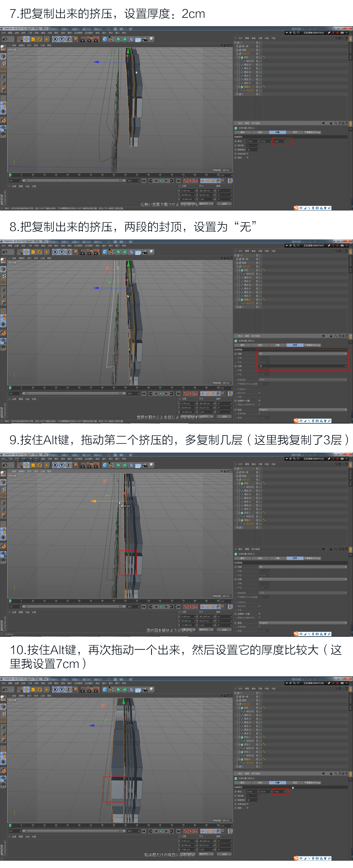Click record keyframe button in step 7 timeline

(x=185, y=181)
